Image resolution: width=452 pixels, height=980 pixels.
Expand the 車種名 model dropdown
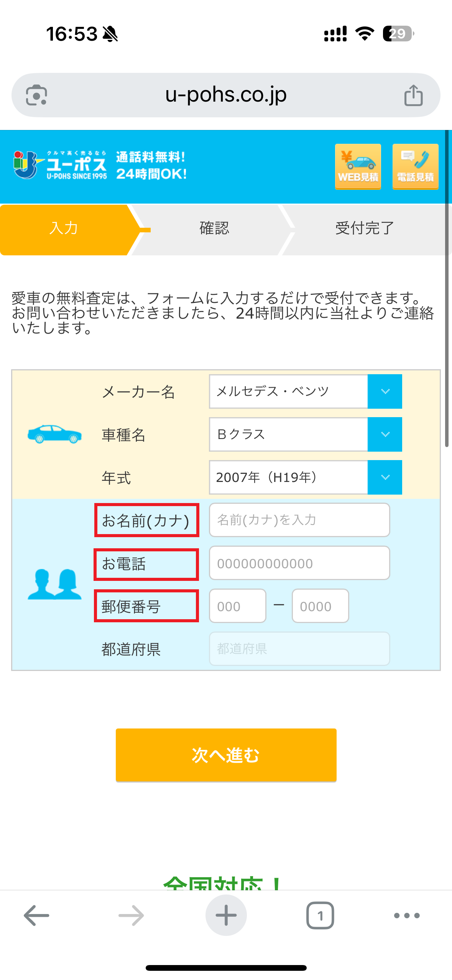coord(385,434)
